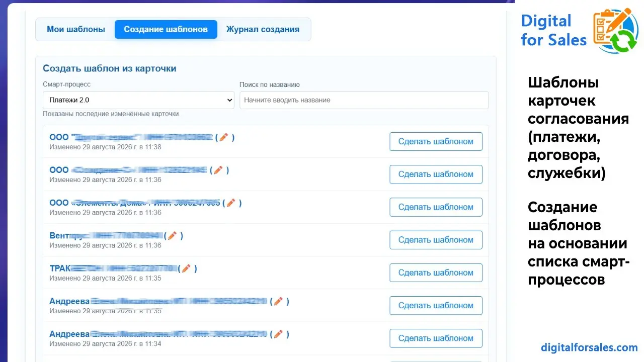Click the heading Создать шаблон из карточки
This screenshot has height=362, width=644.
(x=110, y=68)
